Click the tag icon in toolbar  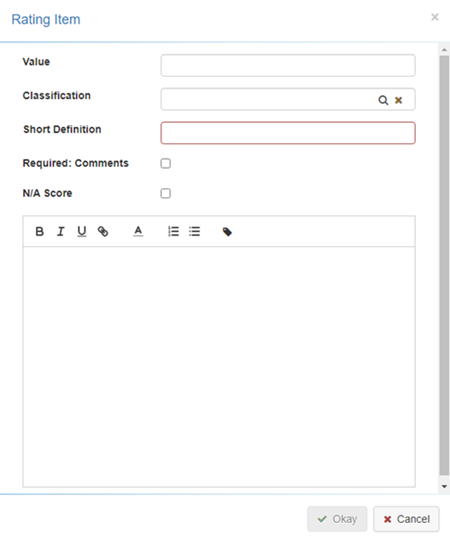tap(227, 232)
